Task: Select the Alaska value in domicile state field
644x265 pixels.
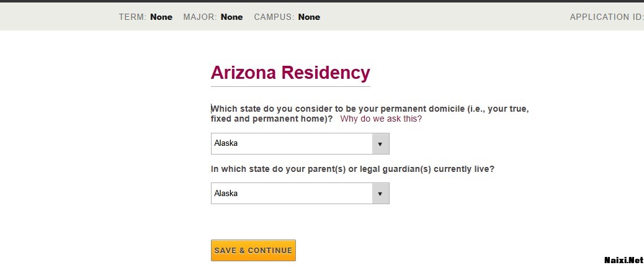Action: 226,143
